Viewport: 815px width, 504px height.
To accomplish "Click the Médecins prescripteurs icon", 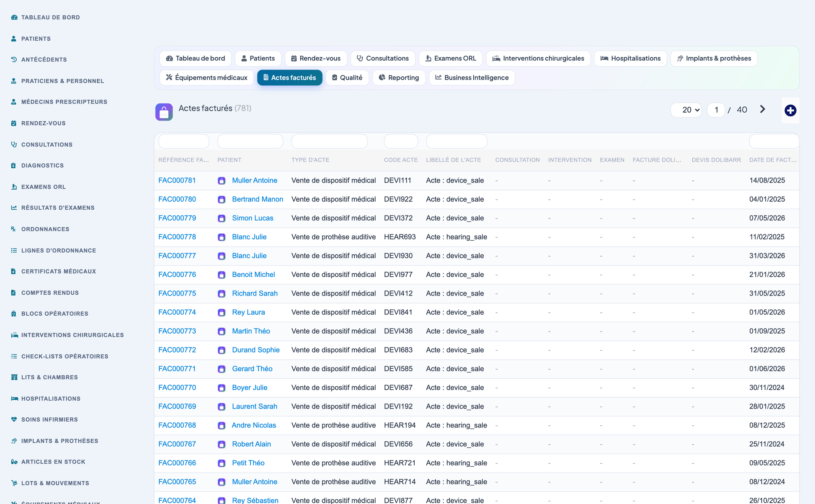I will (x=14, y=102).
